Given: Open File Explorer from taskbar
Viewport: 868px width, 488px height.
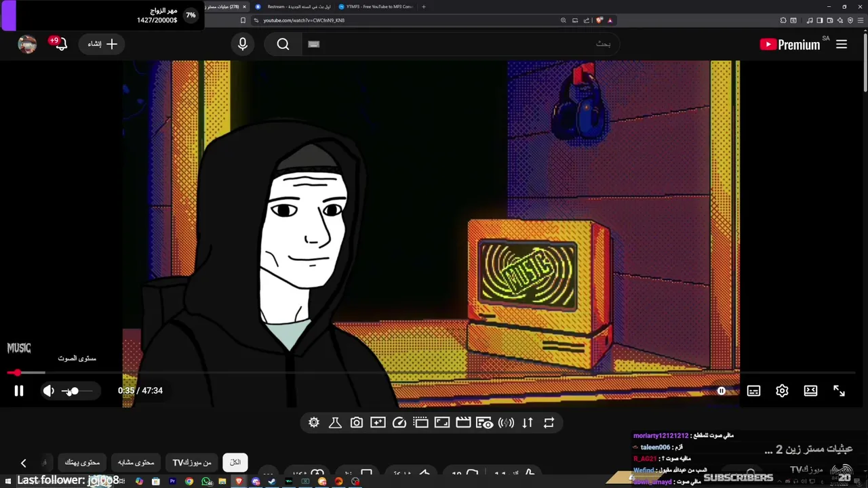Looking at the screenshot, I should click(222, 481).
